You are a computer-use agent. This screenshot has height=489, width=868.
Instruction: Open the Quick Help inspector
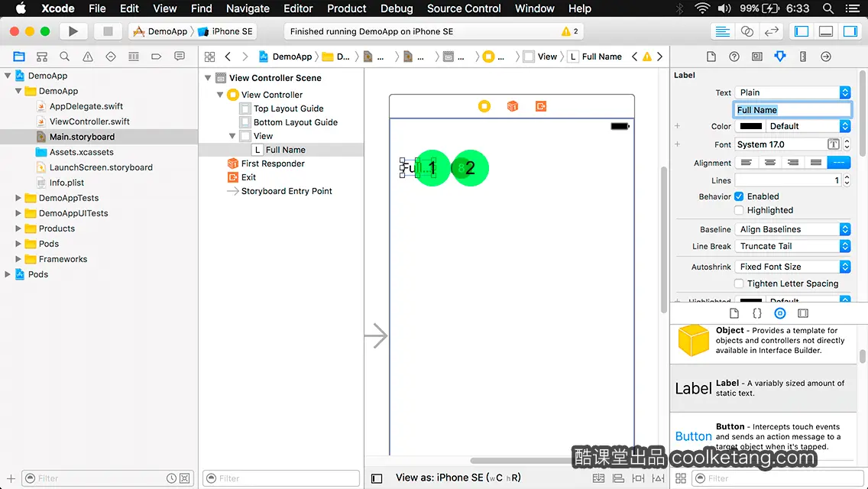(734, 57)
